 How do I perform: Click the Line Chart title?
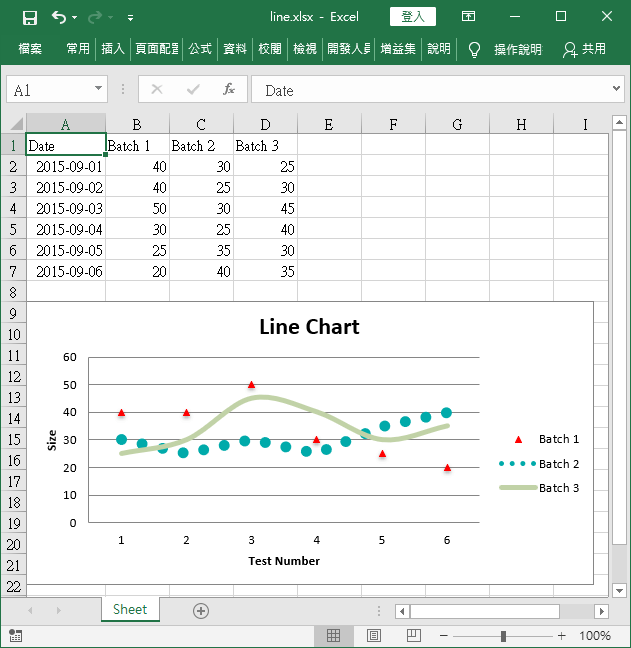pyautogui.click(x=309, y=326)
